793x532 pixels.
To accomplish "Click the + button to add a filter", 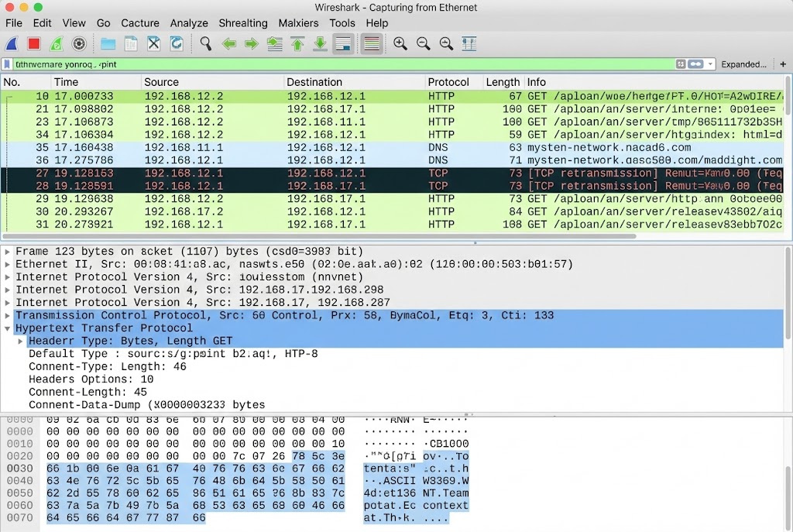I will click(782, 63).
